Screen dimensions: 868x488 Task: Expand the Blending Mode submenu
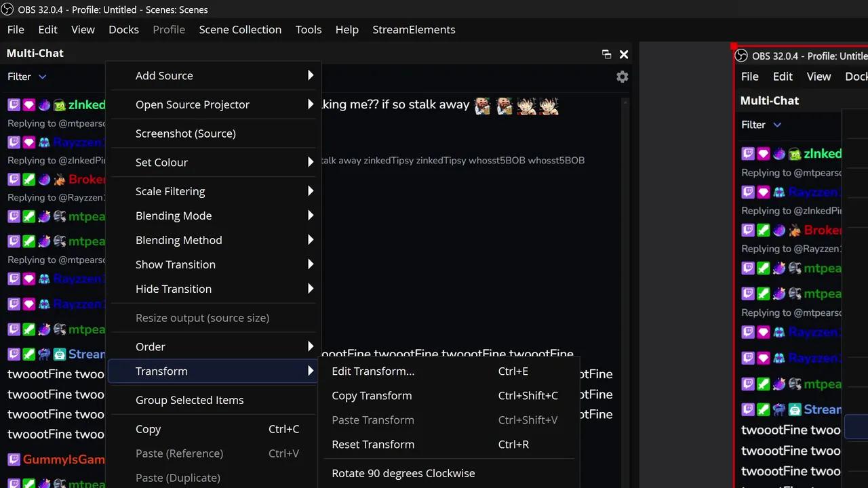(x=213, y=216)
